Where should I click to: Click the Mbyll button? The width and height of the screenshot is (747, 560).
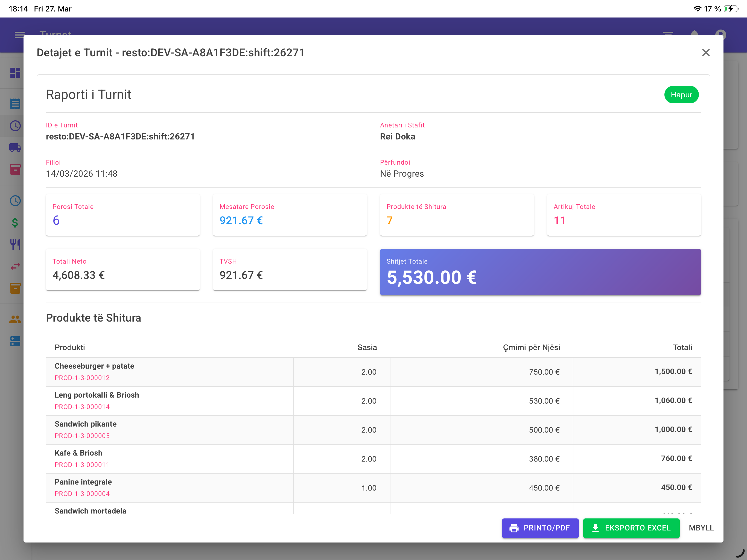coord(701,528)
